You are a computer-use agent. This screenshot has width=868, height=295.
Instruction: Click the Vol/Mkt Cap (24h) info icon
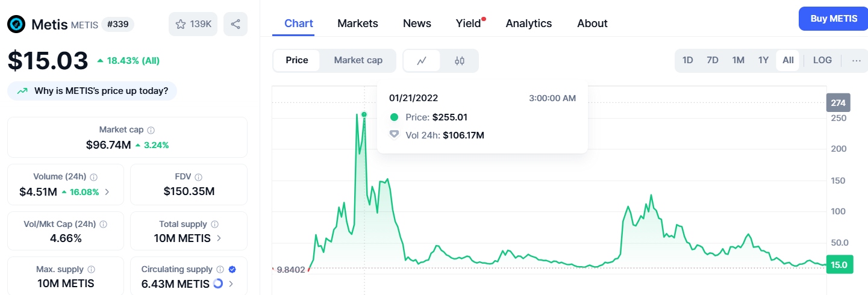coord(103,224)
